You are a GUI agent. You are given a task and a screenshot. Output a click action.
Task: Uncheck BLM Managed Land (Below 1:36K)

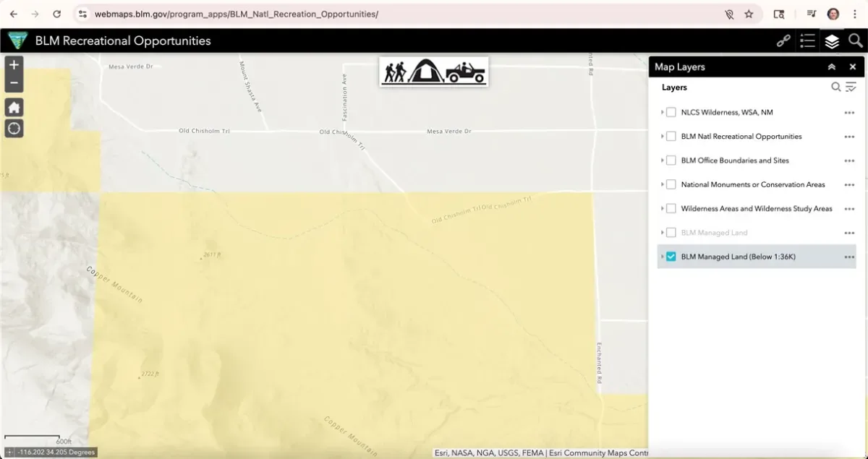click(671, 257)
